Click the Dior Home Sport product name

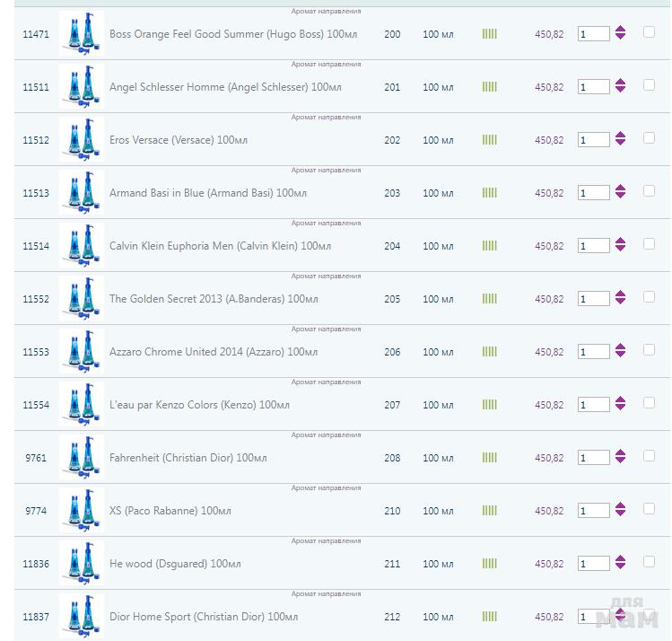[204, 617]
